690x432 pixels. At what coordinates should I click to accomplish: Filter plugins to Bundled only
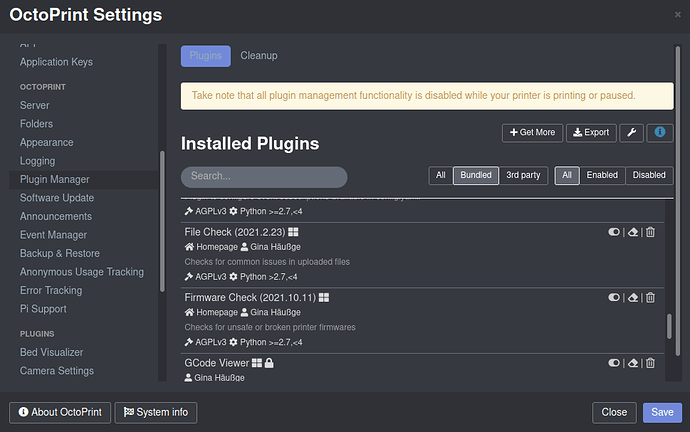coord(476,175)
